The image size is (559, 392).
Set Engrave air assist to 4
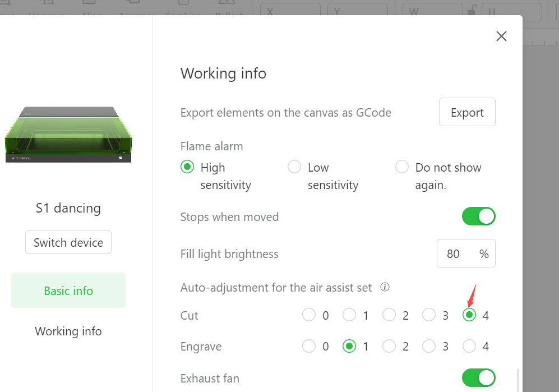point(469,346)
